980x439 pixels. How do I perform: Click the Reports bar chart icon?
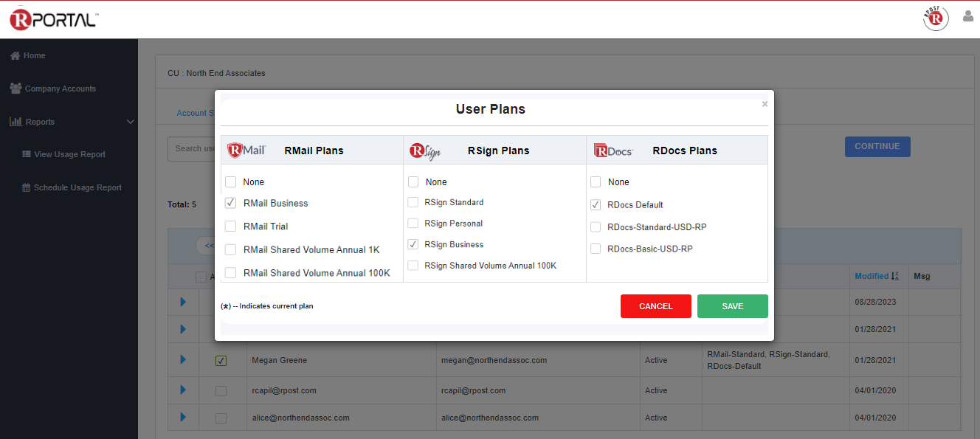click(x=15, y=122)
